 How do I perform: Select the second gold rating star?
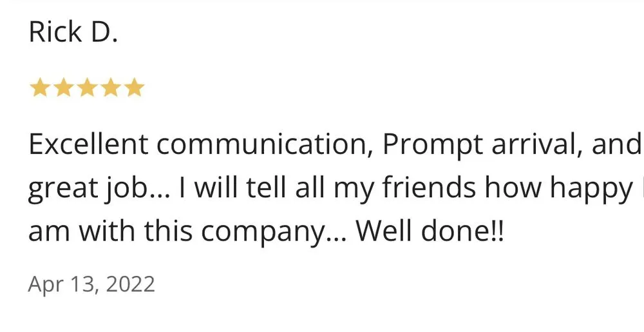[63, 88]
